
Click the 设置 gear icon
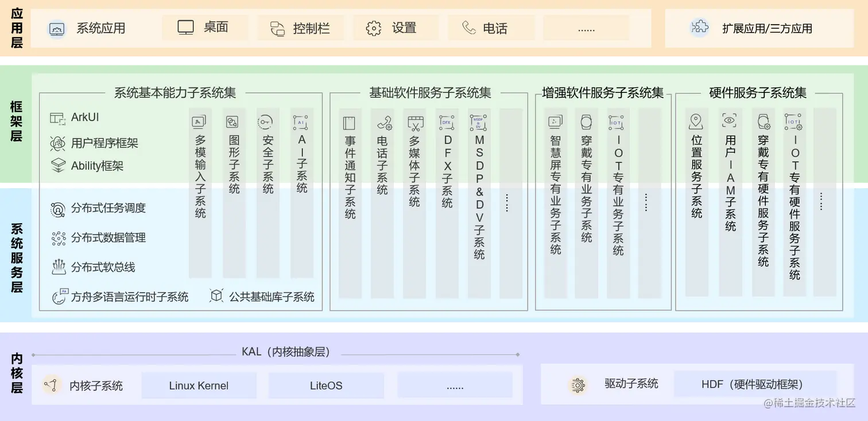[374, 28]
